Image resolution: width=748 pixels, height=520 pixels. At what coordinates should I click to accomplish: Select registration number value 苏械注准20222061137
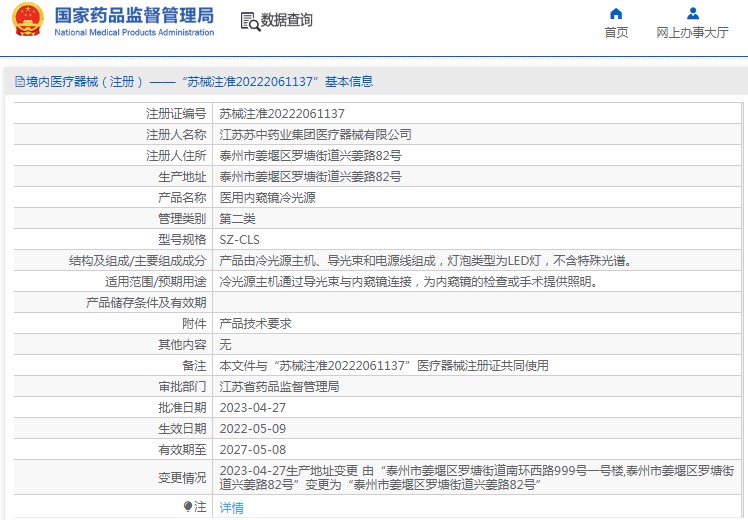[x=282, y=114]
